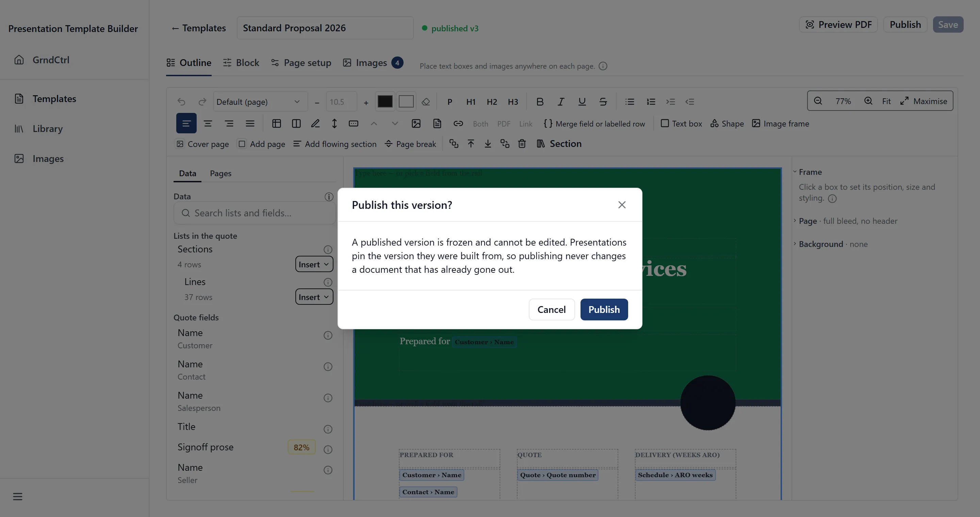Zoom out with the minus magnifier
Viewport: 980px width, 517px height.
[x=818, y=101]
